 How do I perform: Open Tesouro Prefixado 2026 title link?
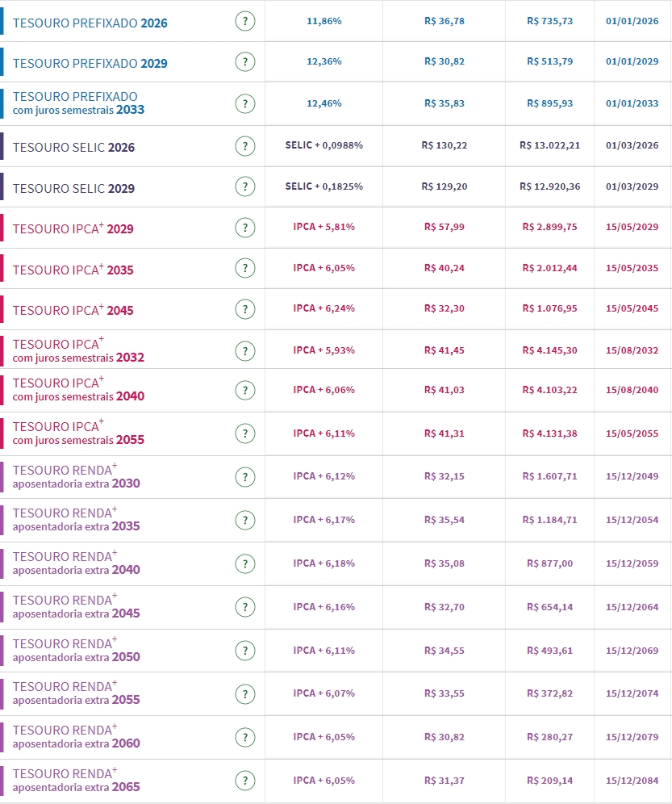point(90,23)
